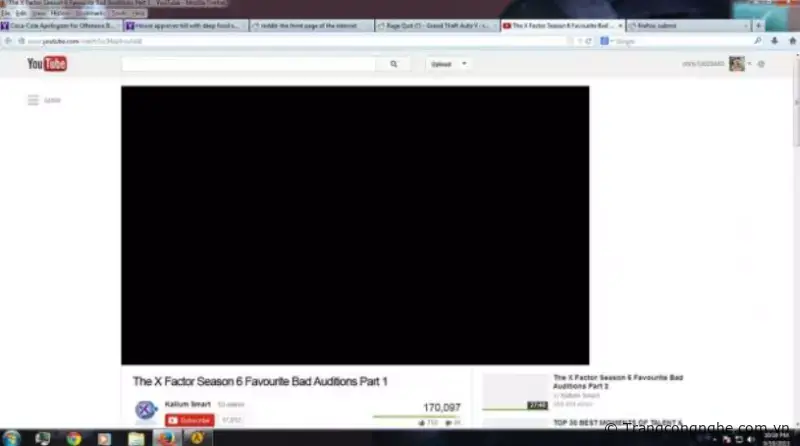This screenshot has height=446, width=800.
Task: Switch to the reddit front page tab
Action: click(310, 25)
